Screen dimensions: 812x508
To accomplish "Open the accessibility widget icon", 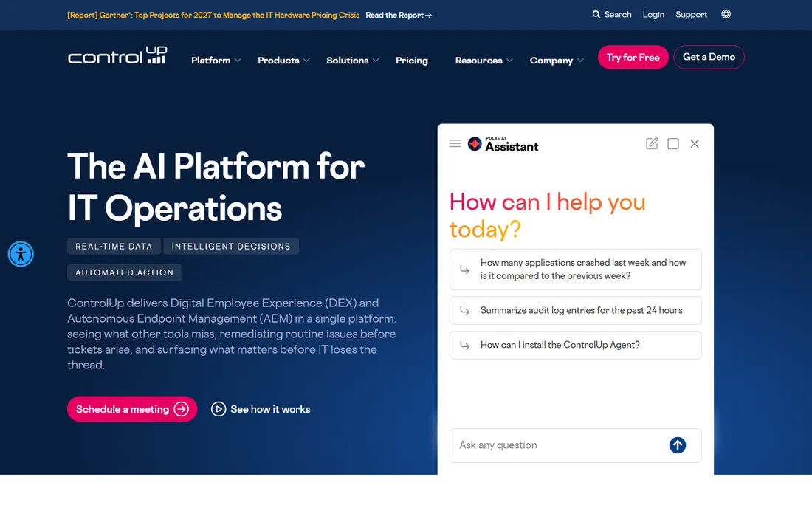I will pos(21,254).
